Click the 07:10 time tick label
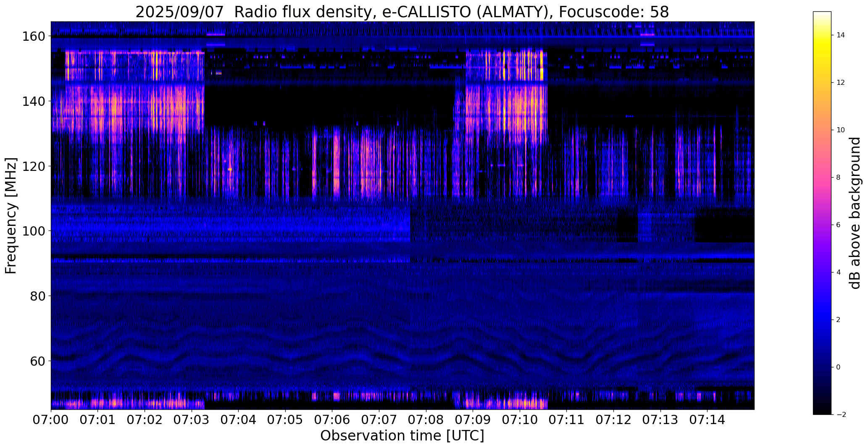Viewport: 868px width, 448px height. point(520,419)
